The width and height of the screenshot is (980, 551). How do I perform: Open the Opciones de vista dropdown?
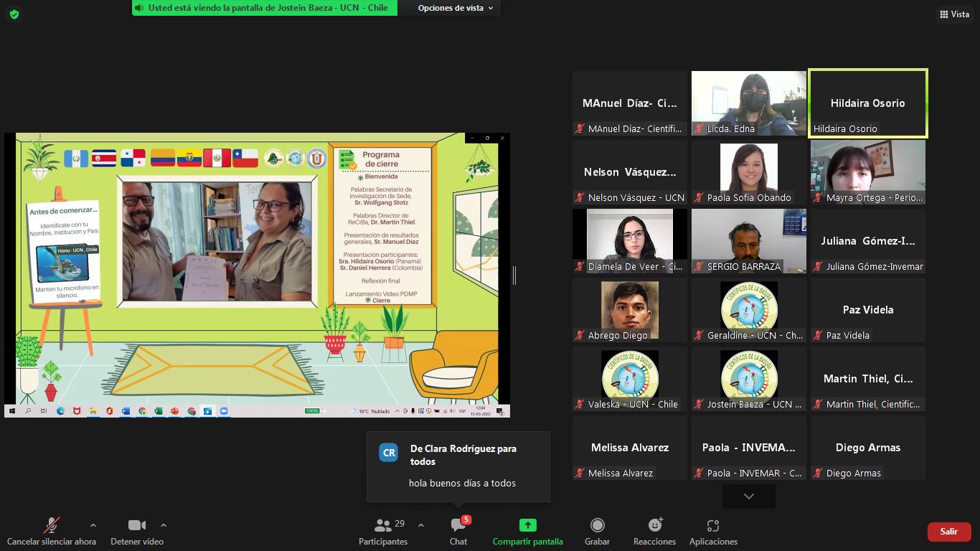456,8
